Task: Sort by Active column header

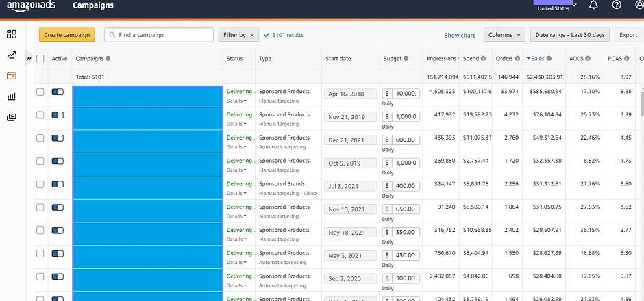Action: pos(60,59)
